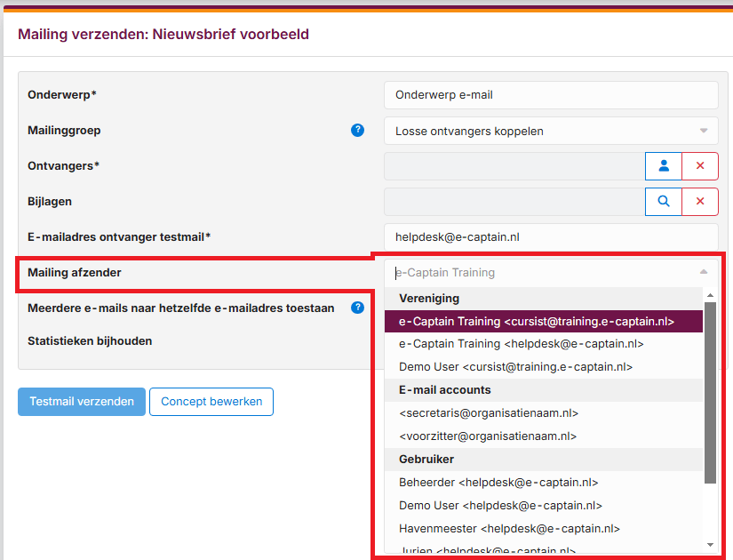The height and width of the screenshot is (560, 733).
Task: Show help for Meerdere e-mails option
Action: pyautogui.click(x=358, y=308)
